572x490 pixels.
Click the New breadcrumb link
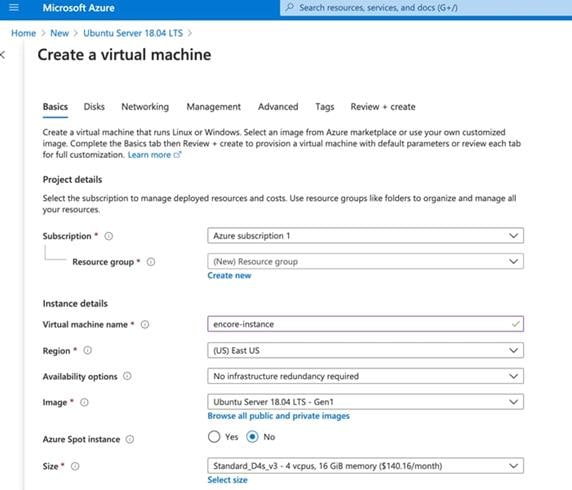click(x=59, y=33)
